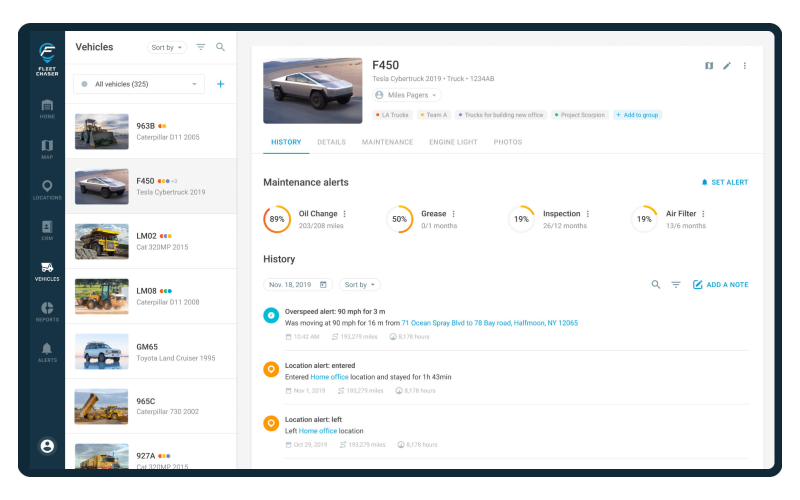Open the user profile avatar
The image size is (800, 500).
[x=47, y=446]
